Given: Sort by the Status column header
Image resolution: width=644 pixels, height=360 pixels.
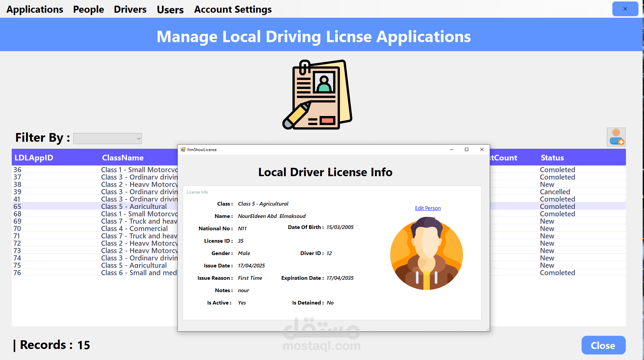Looking at the screenshot, I should click(552, 158).
